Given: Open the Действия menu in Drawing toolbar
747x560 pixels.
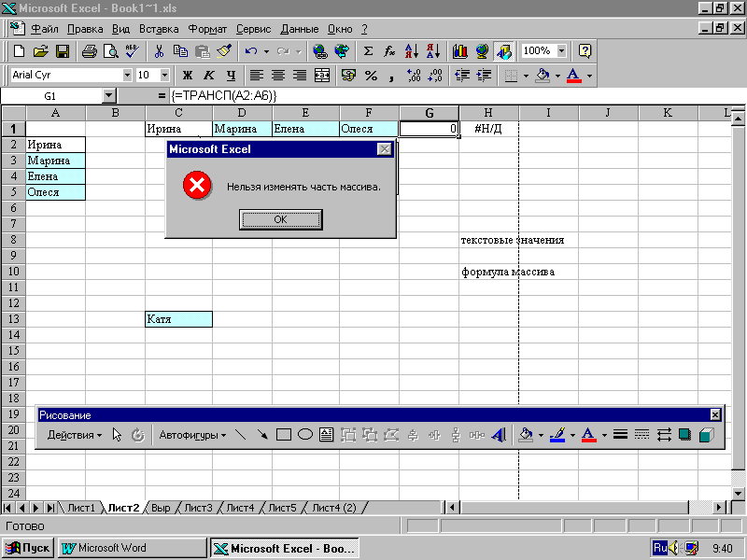Looking at the screenshot, I should [x=75, y=435].
